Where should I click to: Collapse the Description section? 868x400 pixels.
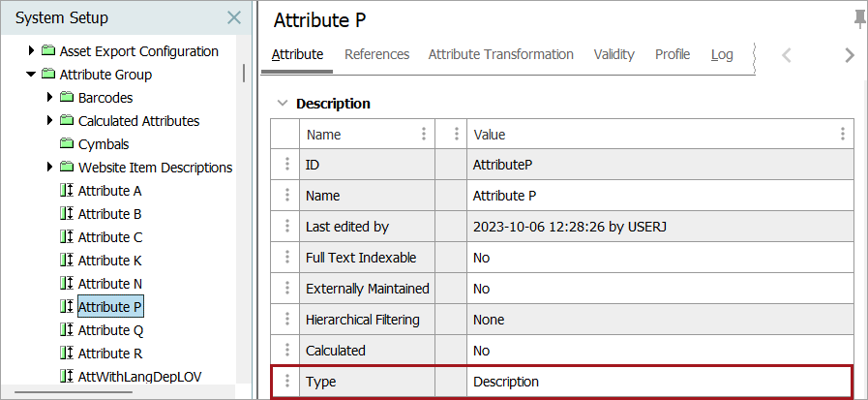point(282,104)
